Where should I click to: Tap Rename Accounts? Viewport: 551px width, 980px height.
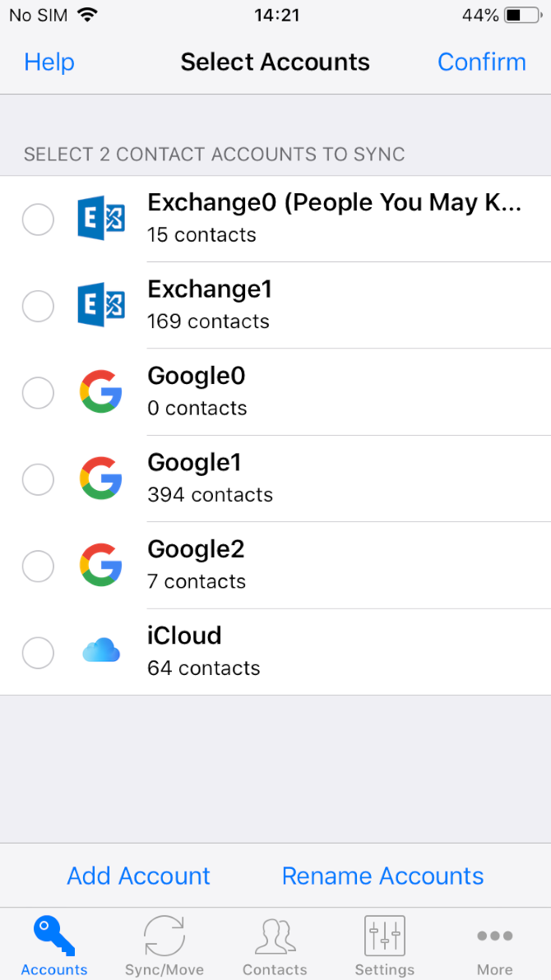click(x=382, y=876)
